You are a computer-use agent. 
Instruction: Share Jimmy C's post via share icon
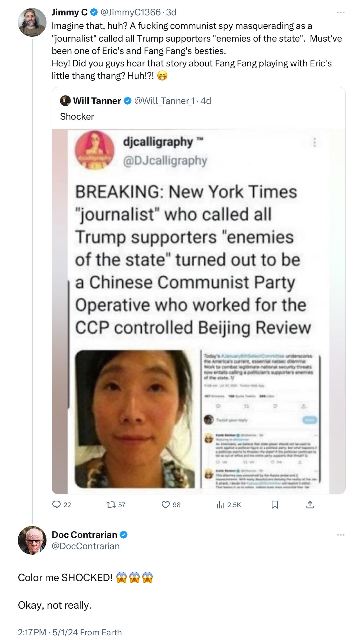click(310, 504)
